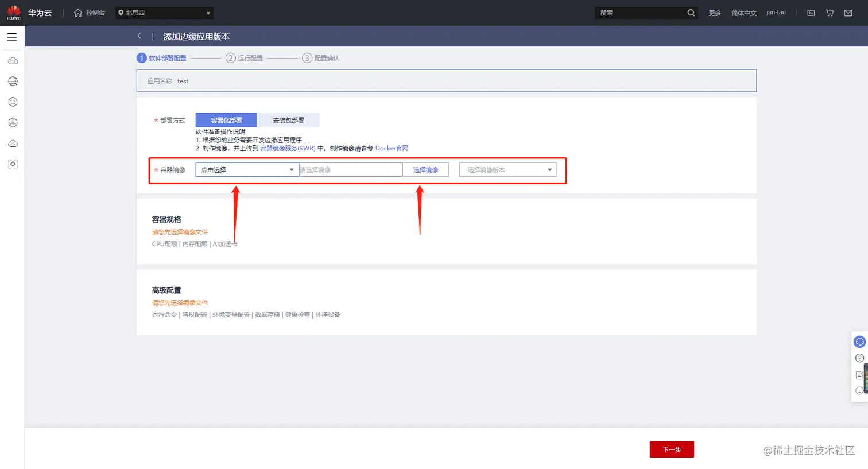Click the 高级配置 section heading

(166, 290)
